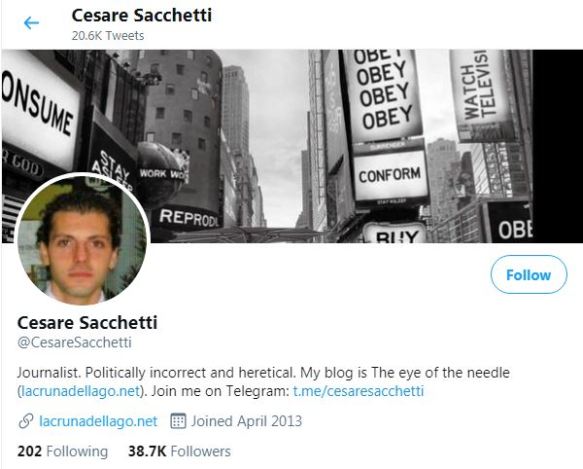The image size is (583, 469).
Task: View the 38.7K Followers list
Action: [179, 451]
